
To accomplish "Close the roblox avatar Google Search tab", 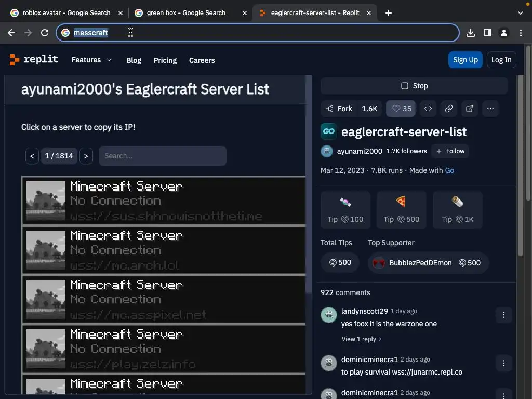I will click(121, 13).
